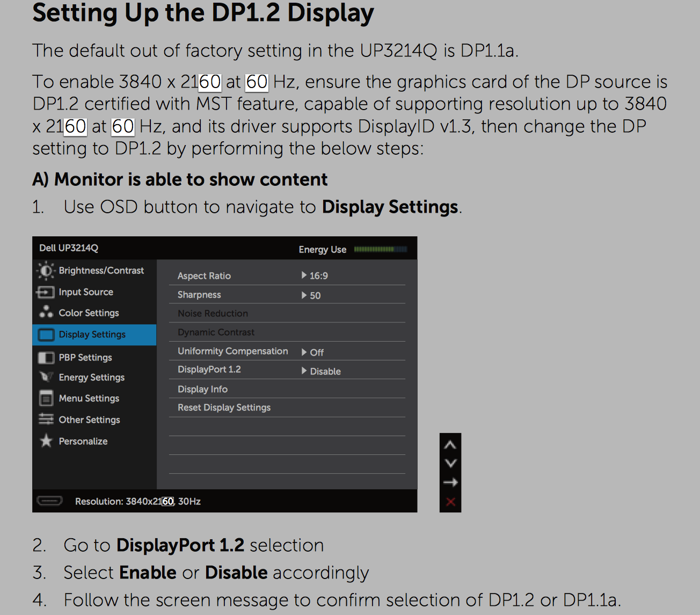
Task: Click the Dell UP3214Q title text
Action: 69,248
